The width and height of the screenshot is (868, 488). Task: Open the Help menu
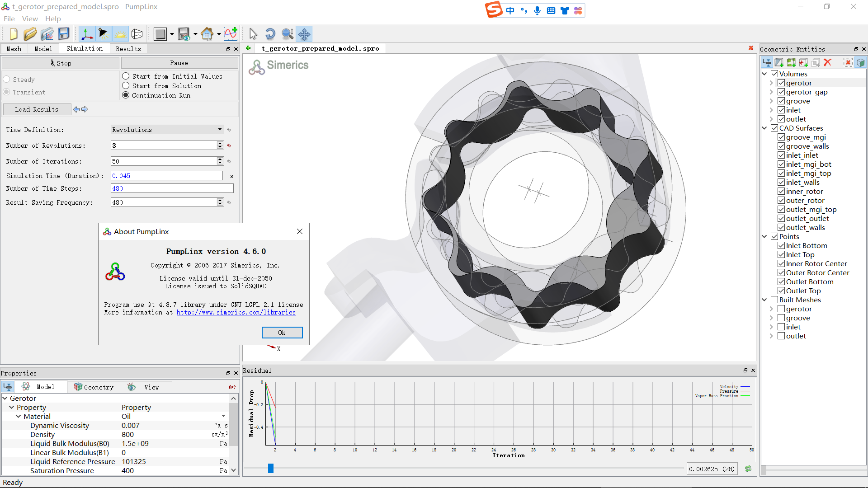53,19
